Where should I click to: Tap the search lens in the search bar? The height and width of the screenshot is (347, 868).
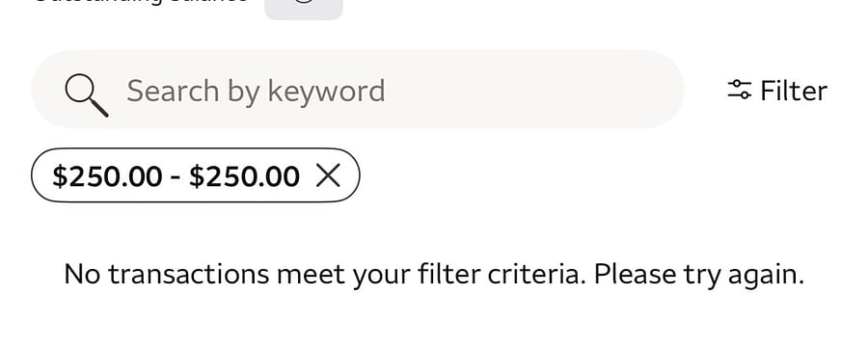tap(86, 95)
